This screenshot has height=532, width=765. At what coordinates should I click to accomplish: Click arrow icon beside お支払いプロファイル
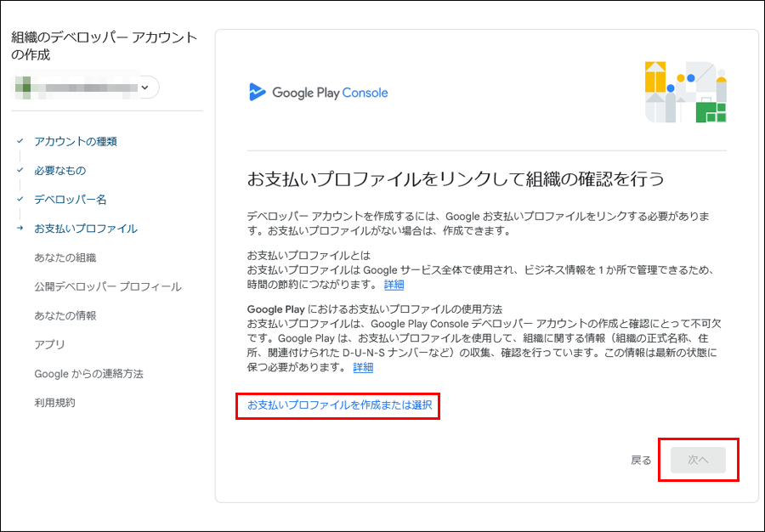(20, 229)
